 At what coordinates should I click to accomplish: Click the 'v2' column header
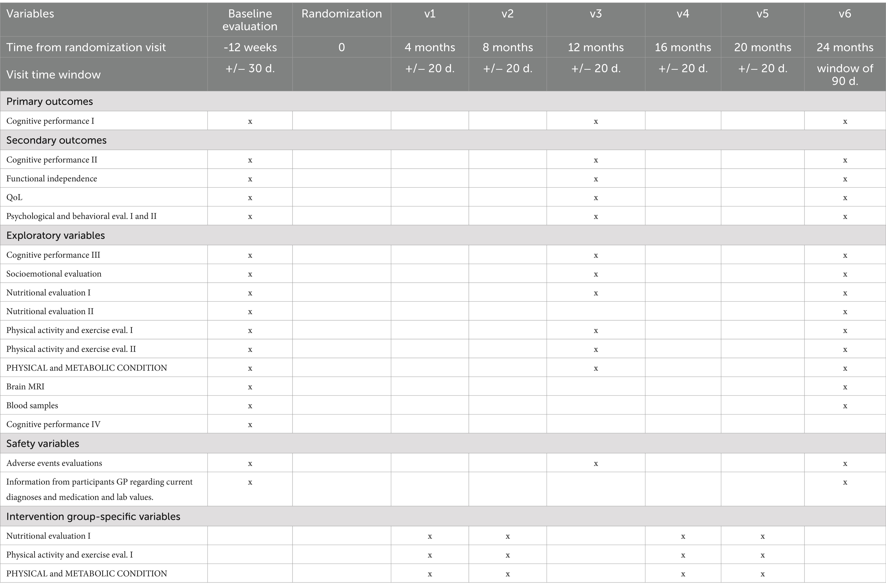click(x=508, y=20)
